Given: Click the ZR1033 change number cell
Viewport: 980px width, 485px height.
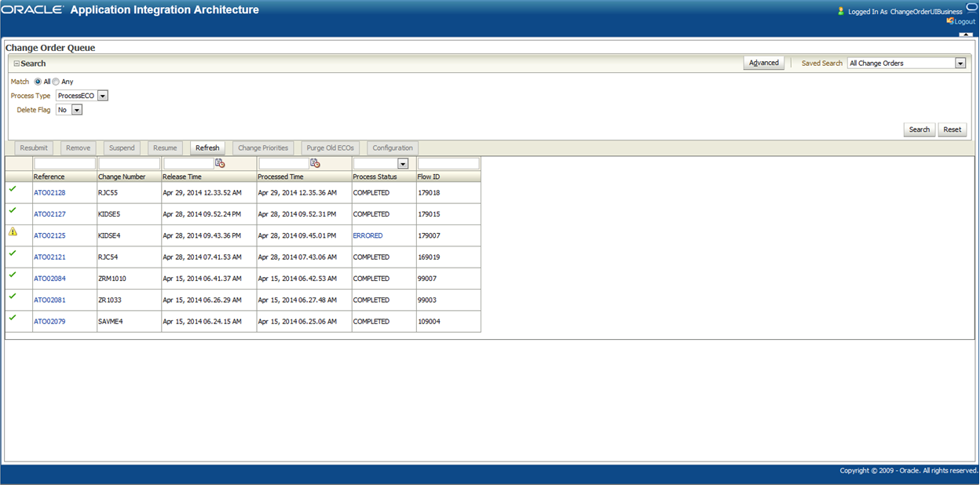Looking at the screenshot, I should [129, 300].
